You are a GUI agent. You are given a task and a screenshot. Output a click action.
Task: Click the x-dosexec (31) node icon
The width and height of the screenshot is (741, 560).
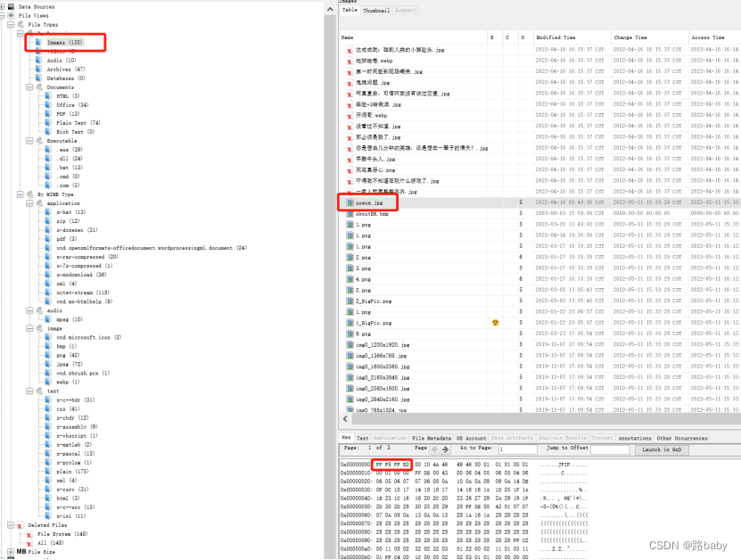click(48, 230)
